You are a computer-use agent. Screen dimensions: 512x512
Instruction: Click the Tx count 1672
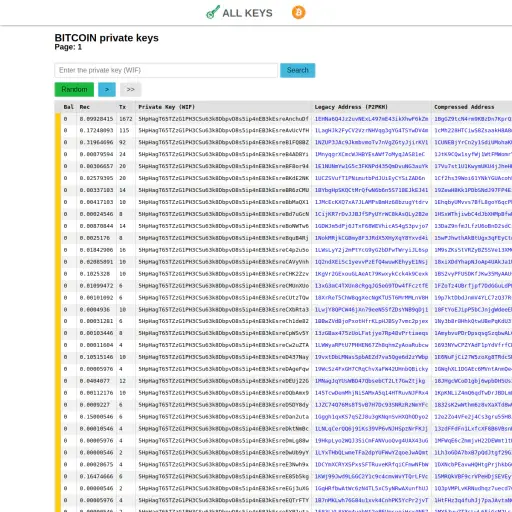point(126,119)
